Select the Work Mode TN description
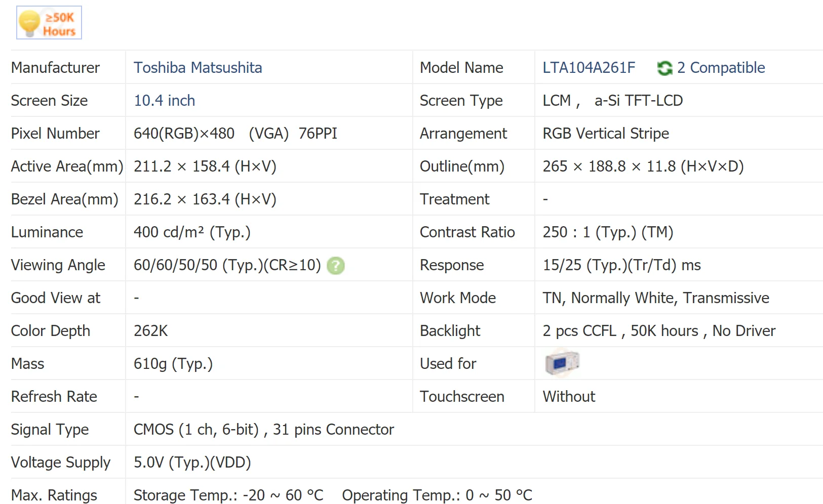The width and height of the screenshot is (823, 504). [x=655, y=298]
